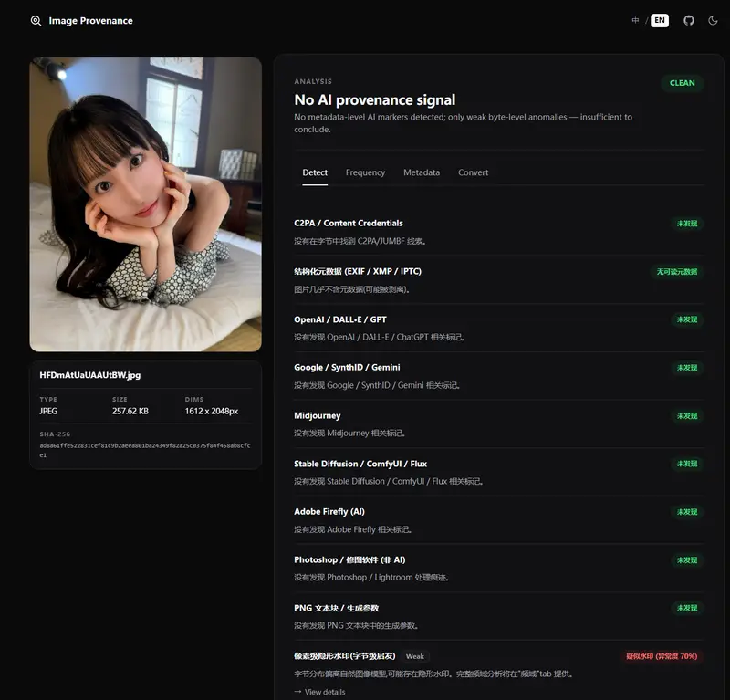Click the Weak tag on the watermark row
The width and height of the screenshot is (730, 700).
click(415, 656)
